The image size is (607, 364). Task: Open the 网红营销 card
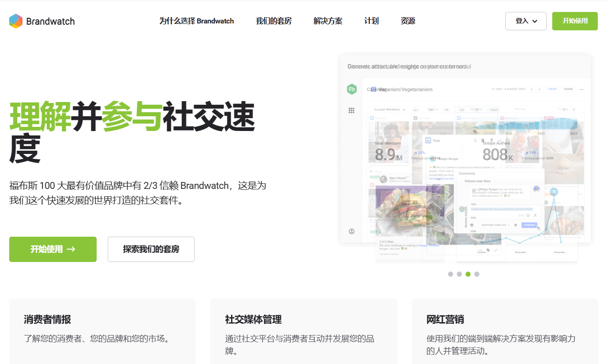pos(505,331)
